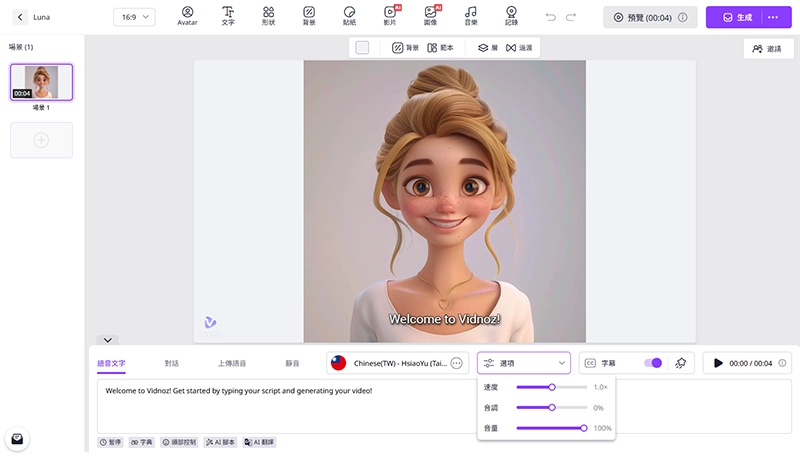Click the invite (邀請) button
Screen dimensions: 800x456
tap(768, 48)
